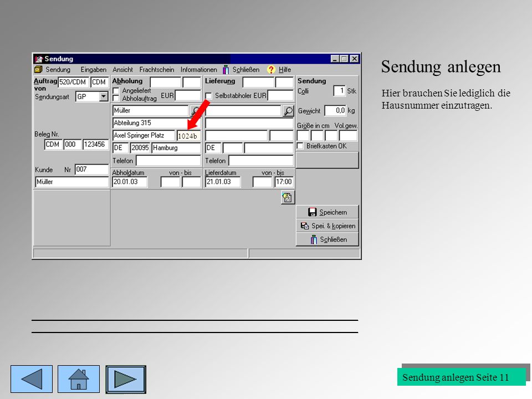The width and height of the screenshot is (532, 399).
Task: Click the delivery country field DE
Action: 213,148
